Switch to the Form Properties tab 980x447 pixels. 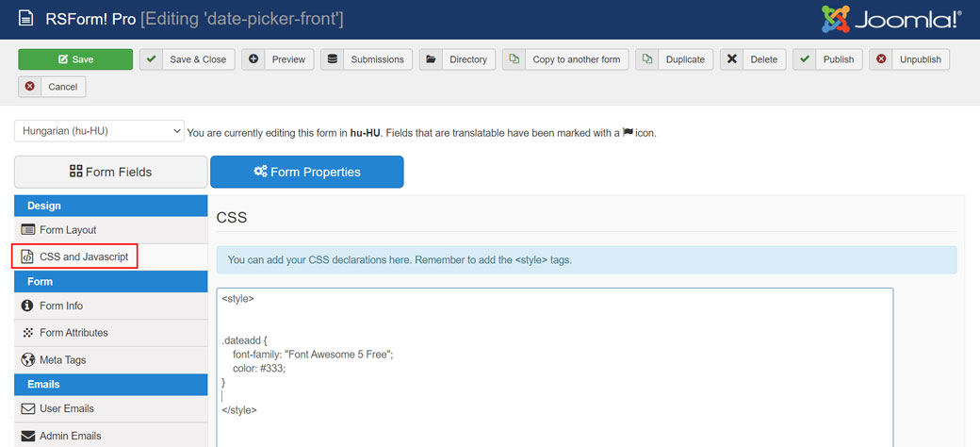307,172
